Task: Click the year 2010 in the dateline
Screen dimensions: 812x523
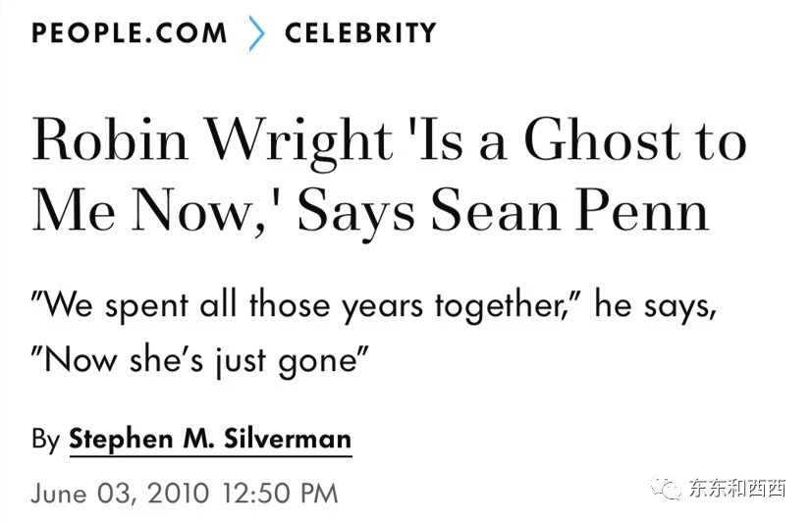Action: point(179,493)
